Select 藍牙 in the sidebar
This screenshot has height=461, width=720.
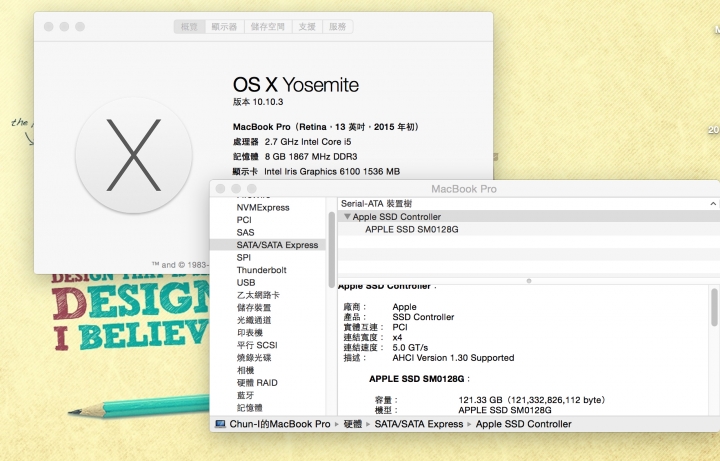tap(245, 395)
